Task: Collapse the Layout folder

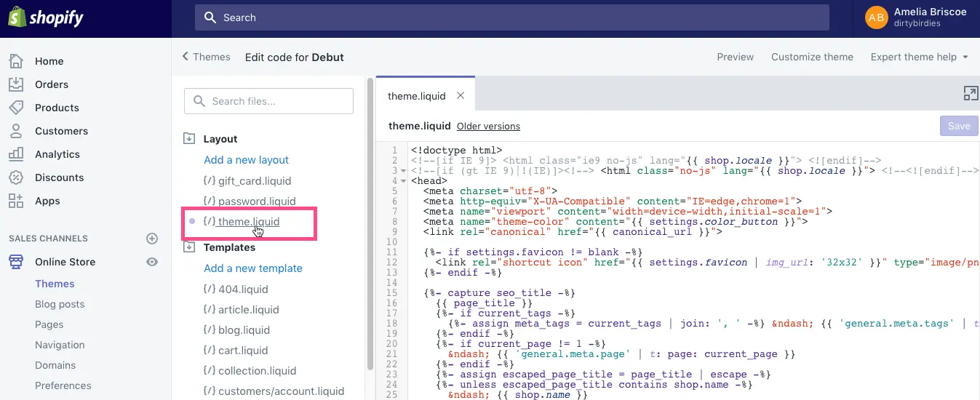Action: coord(189,138)
